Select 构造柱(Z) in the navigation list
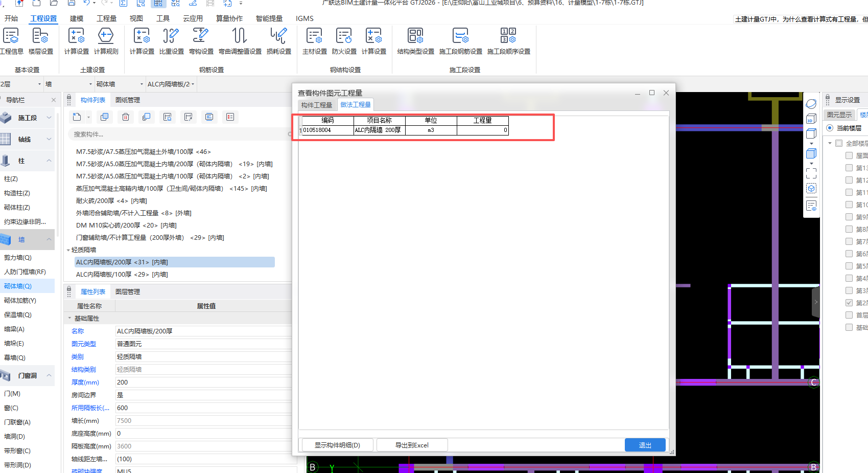868x473 pixels. tap(17, 193)
